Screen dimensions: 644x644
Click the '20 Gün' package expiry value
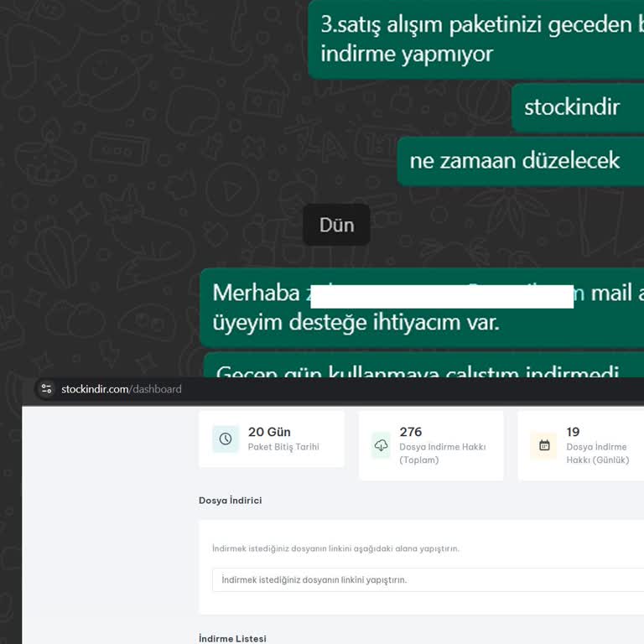(x=269, y=432)
